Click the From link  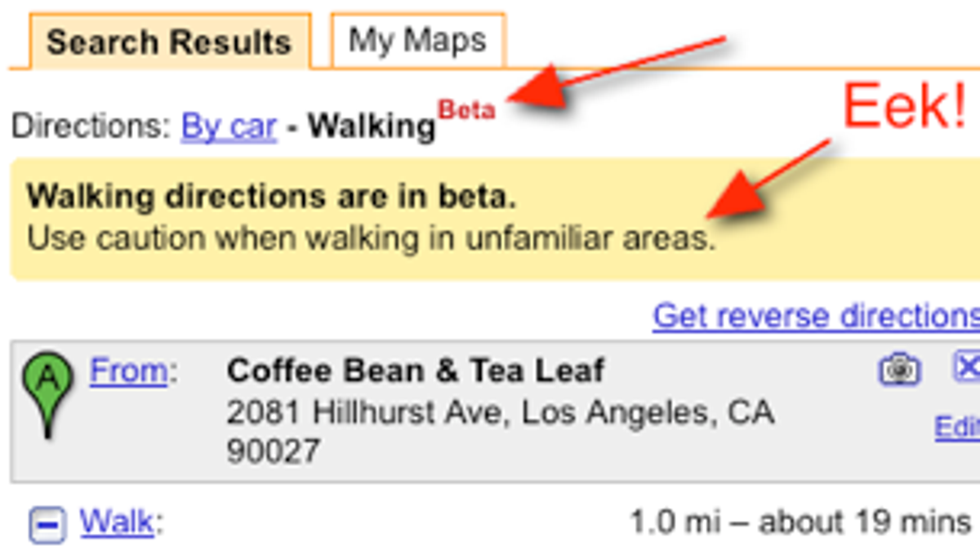pos(128,371)
